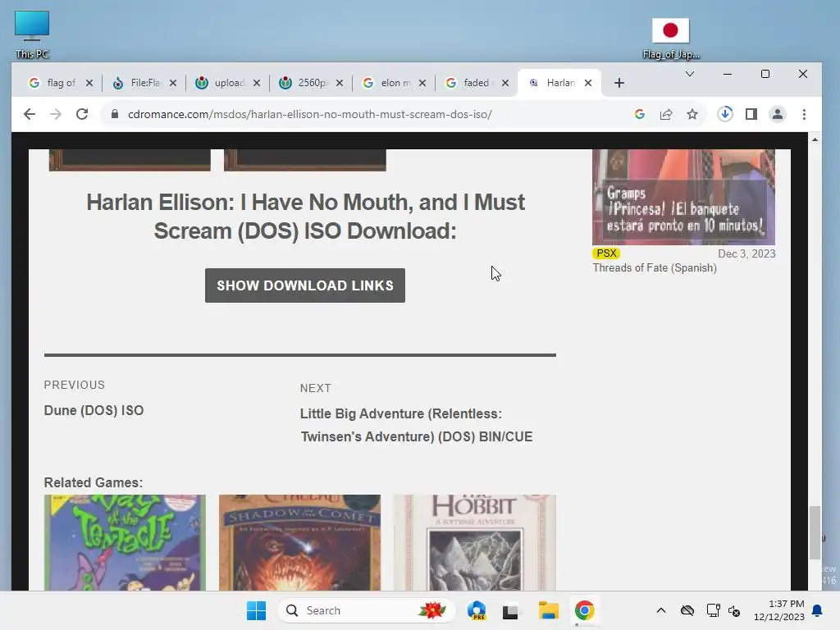
Task: Close the '2560p' tab
Action: tap(340, 83)
